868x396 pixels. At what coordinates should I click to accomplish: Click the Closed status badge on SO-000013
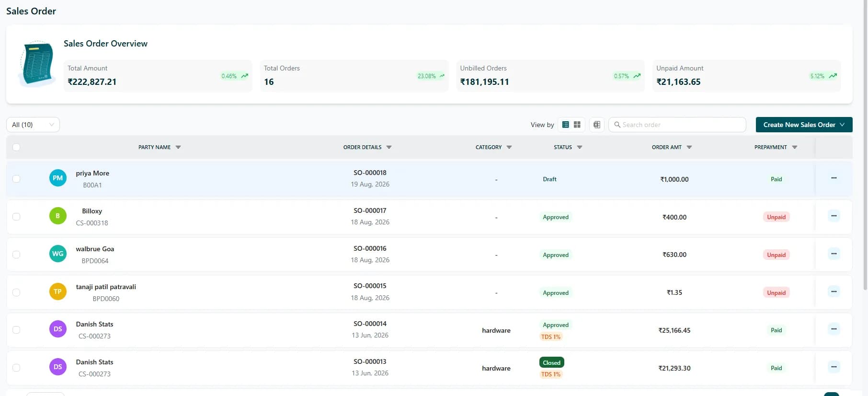pos(552,362)
